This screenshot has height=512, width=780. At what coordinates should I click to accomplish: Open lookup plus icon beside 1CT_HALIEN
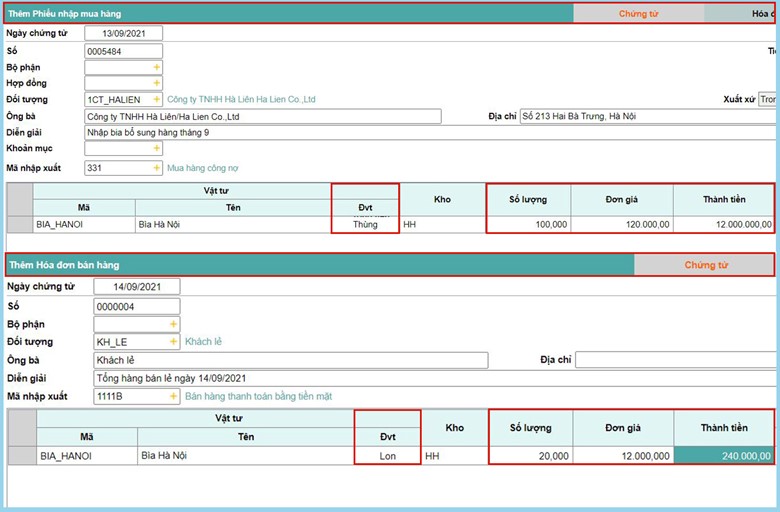pos(156,100)
